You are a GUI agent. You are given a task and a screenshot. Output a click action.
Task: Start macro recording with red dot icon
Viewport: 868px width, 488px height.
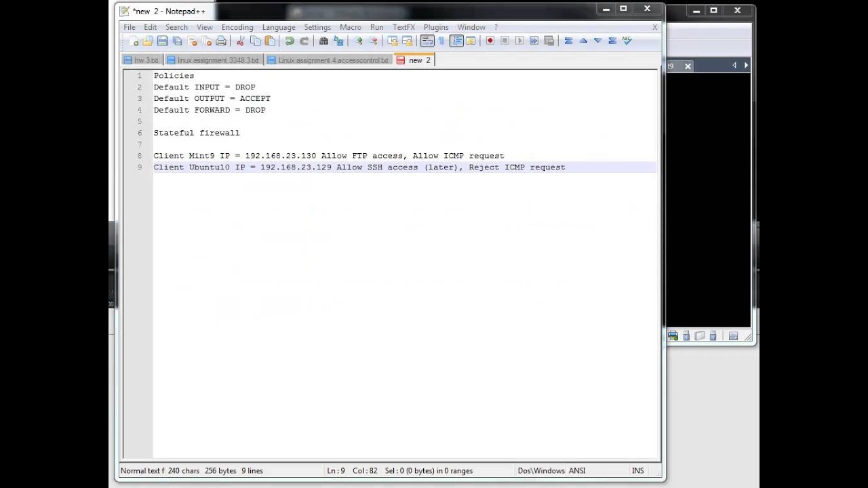[x=490, y=41]
